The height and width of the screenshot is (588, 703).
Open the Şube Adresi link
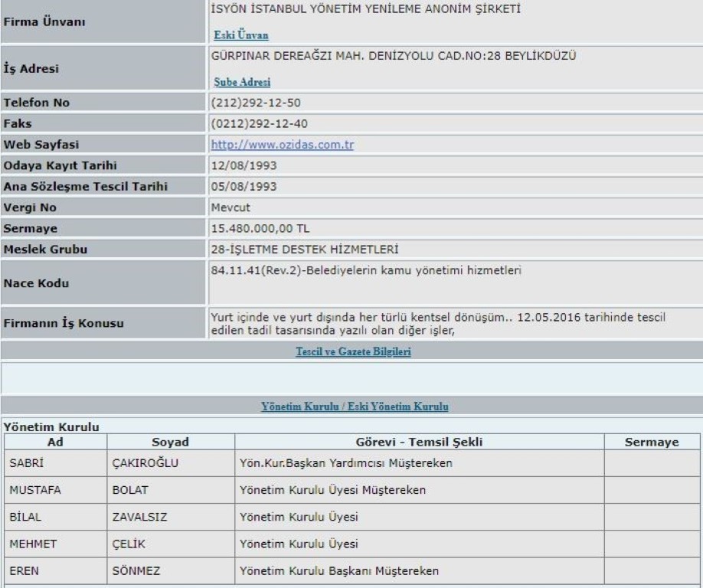241,83
